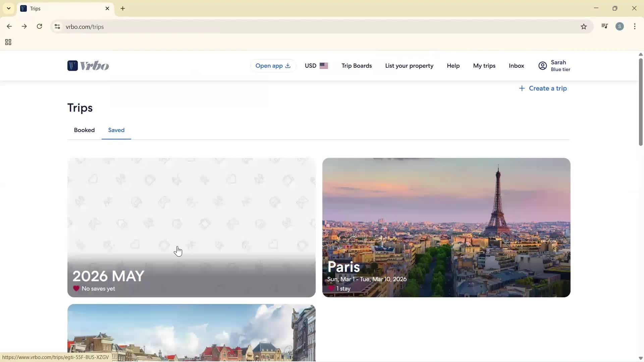The width and height of the screenshot is (644, 362).
Task: Open the Inbox
Action: (x=516, y=66)
